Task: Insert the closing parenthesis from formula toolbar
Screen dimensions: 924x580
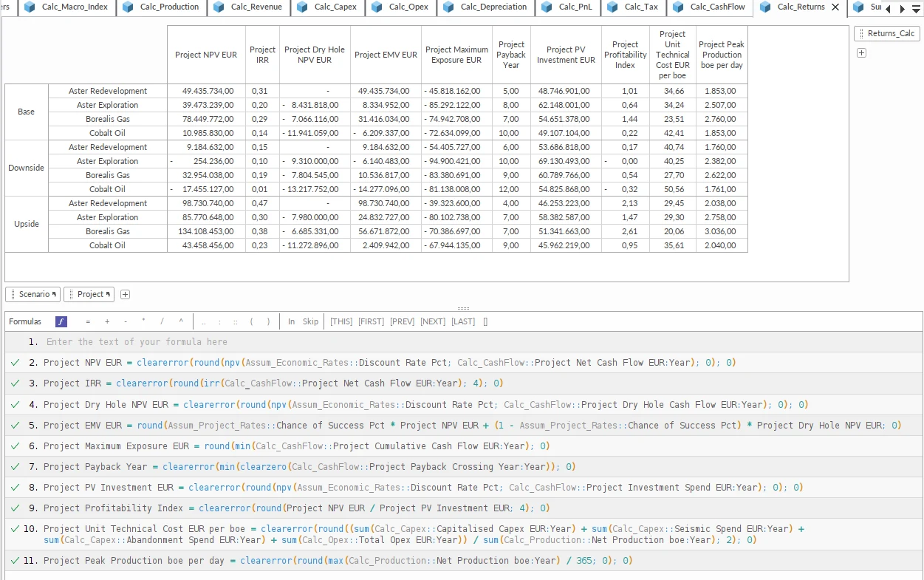Action: (x=268, y=321)
